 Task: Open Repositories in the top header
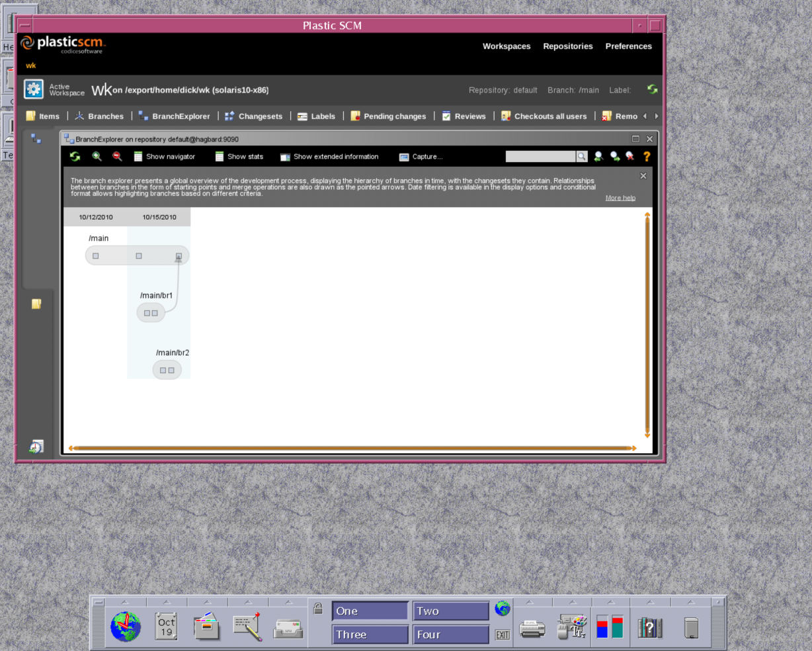[x=568, y=46]
